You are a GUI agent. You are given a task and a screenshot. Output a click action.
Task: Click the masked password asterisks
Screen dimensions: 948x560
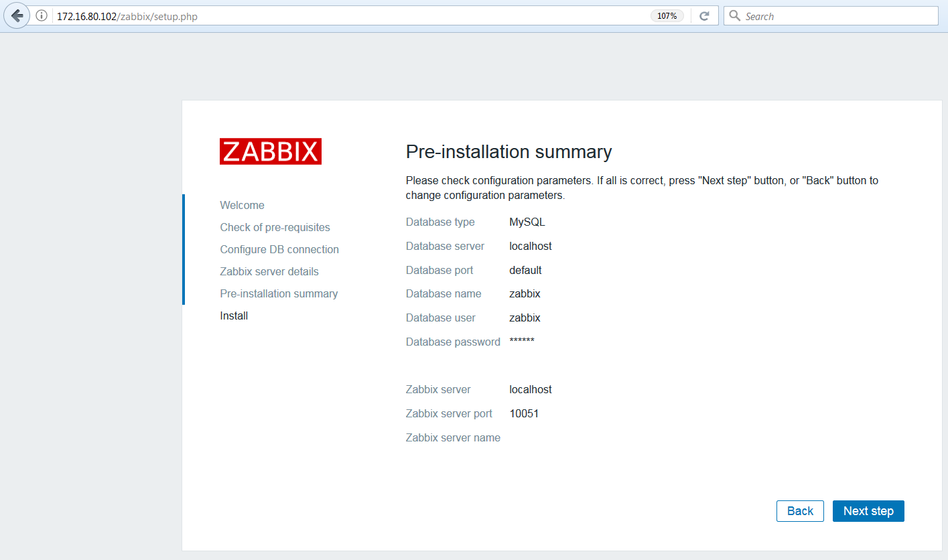click(x=522, y=342)
